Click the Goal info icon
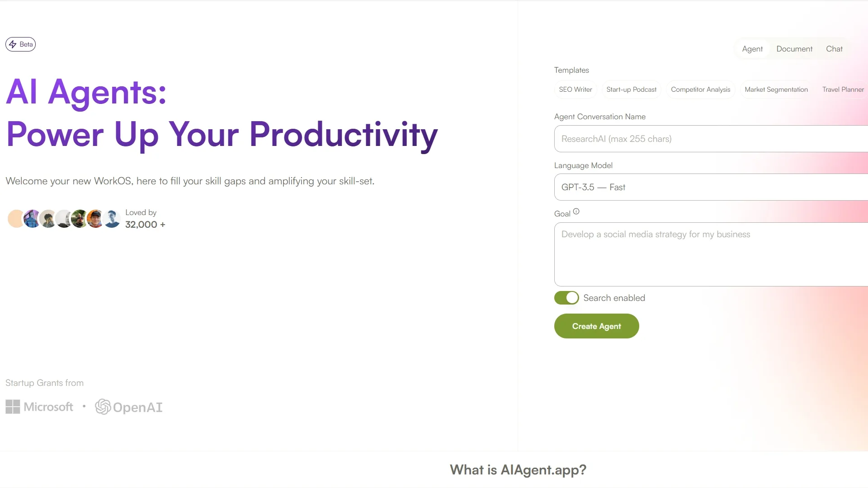 [x=576, y=211]
